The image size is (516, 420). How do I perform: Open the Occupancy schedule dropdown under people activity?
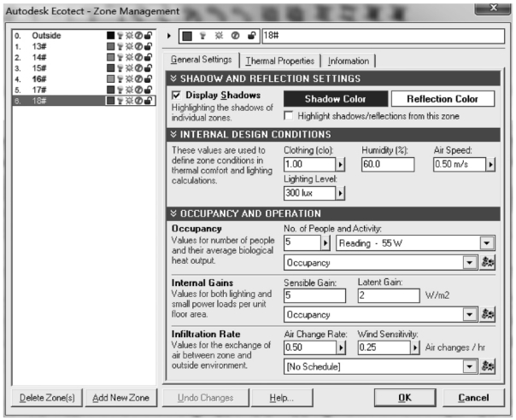470,262
